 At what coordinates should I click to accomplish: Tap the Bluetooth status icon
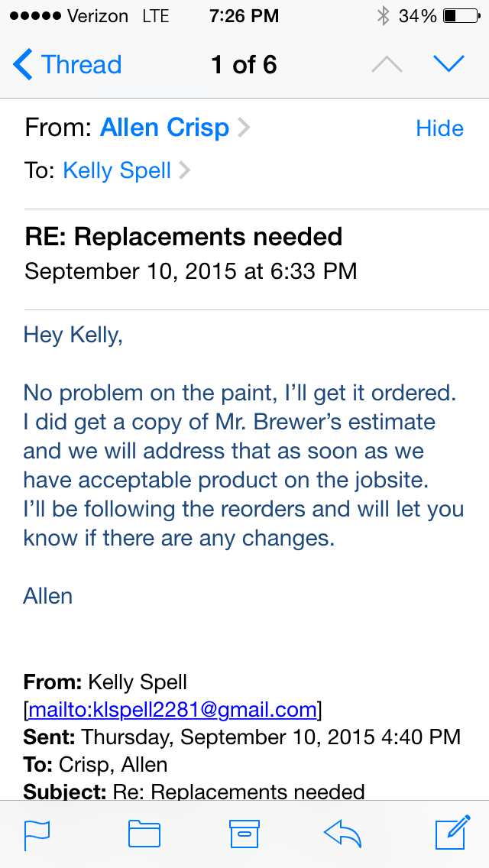pos(383,16)
